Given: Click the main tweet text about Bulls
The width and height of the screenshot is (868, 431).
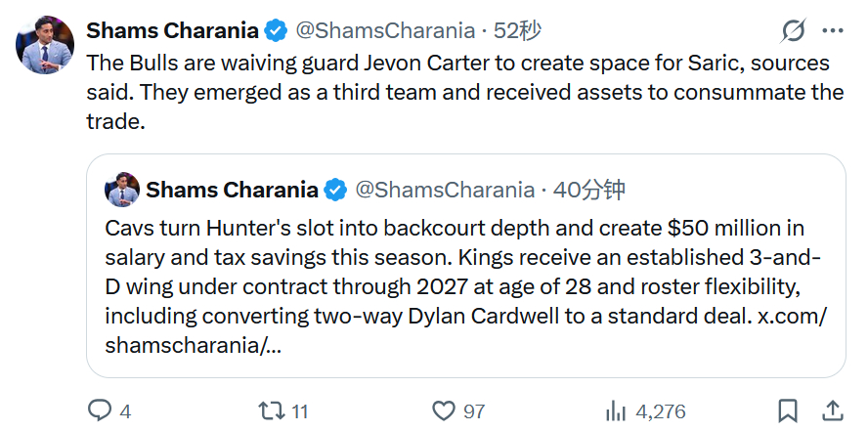Looking at the screenshot, I should pos(459,94).
